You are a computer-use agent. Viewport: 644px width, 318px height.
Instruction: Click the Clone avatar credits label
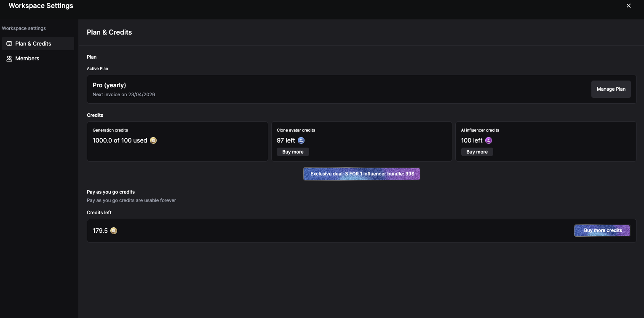(296, 130)
